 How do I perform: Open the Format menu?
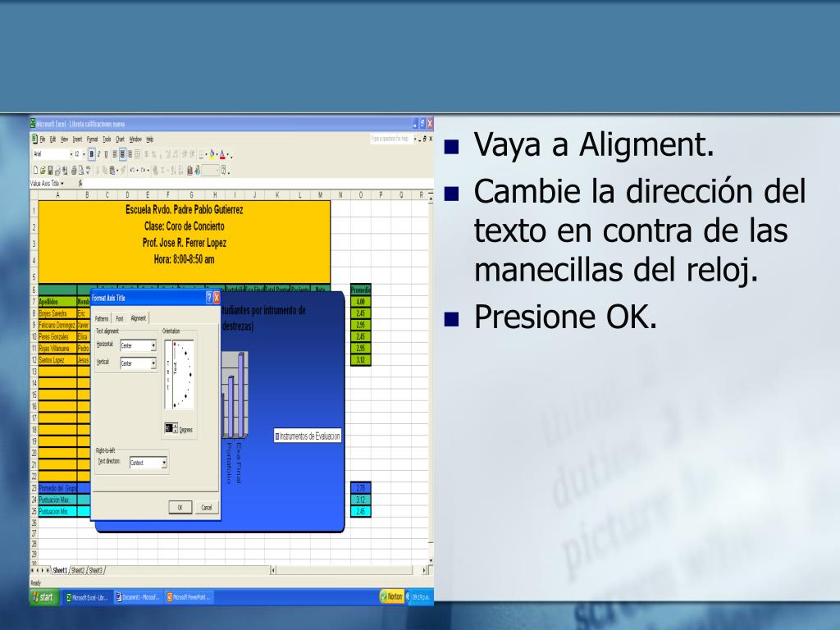[93, 139]
